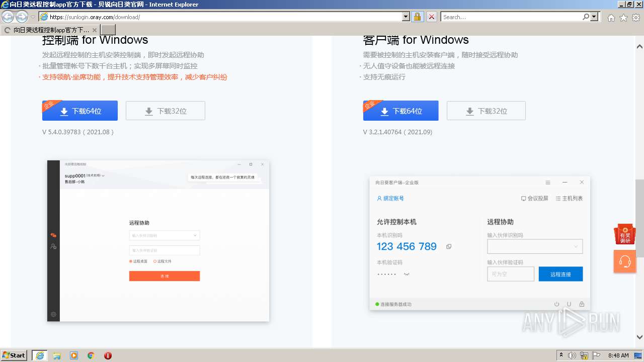
Task: Click 主机列表 in client preview
Action: coord(569,199)
